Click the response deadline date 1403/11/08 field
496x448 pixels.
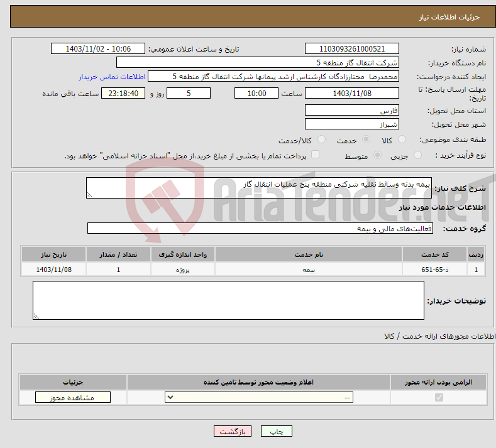[x=352, y=93]
